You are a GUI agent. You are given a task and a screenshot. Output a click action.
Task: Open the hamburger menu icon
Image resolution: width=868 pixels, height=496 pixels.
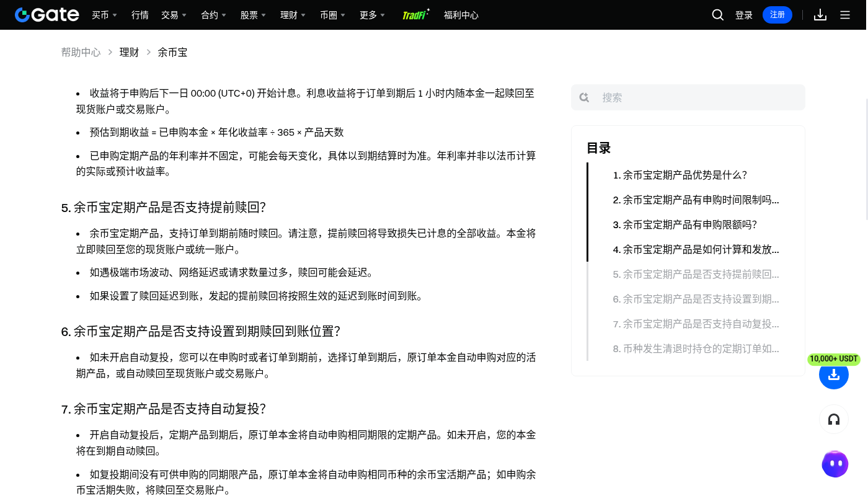pos(845,15)
